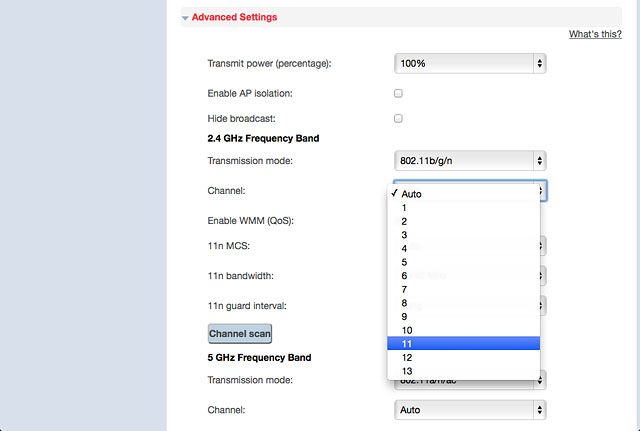The image size is (640, 431).
Task: Select channel 5 from the dropdown
Action: (463, 262)
